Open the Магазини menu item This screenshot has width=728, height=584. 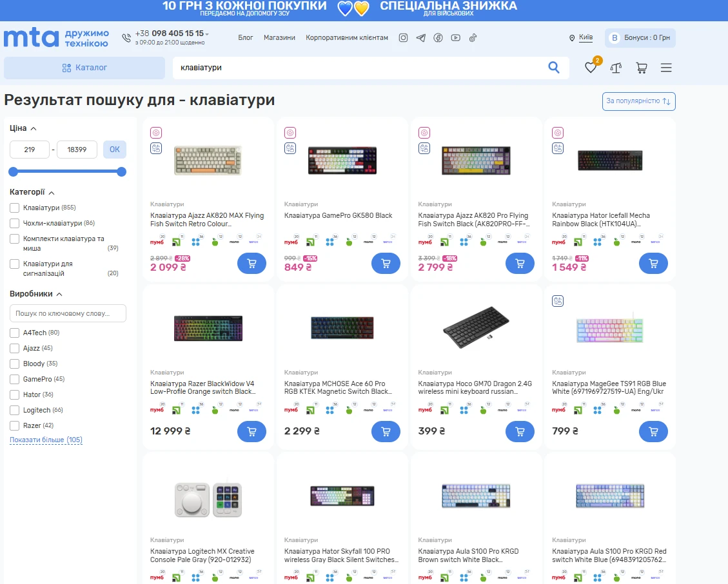279,37
